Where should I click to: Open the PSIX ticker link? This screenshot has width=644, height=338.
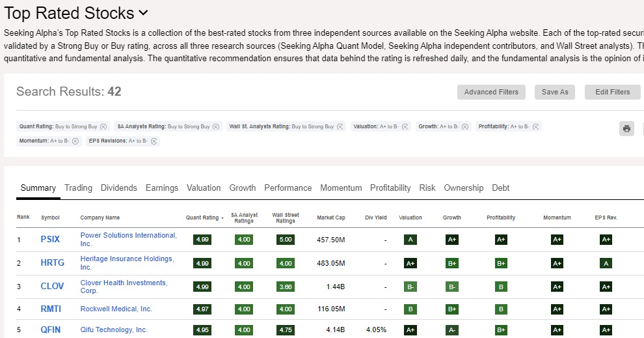tap(50, 239)
